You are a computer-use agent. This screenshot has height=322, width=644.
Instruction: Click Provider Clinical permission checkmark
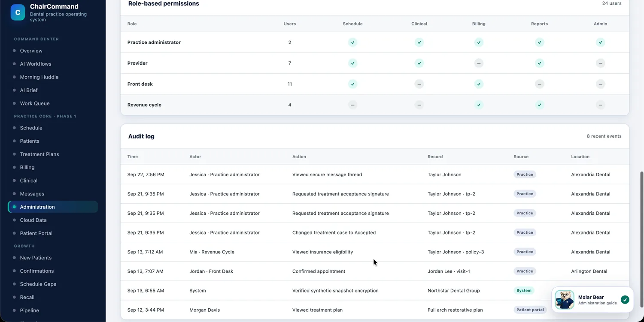[x=419, y=63]
